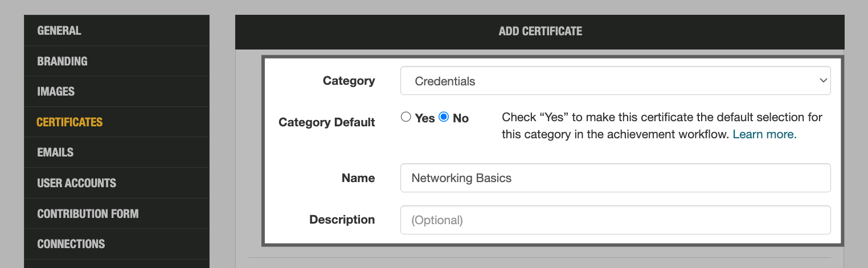The height and width of the screenshot is (268, 868).
Task: Focus the optional Description input field
Action: 615,220
